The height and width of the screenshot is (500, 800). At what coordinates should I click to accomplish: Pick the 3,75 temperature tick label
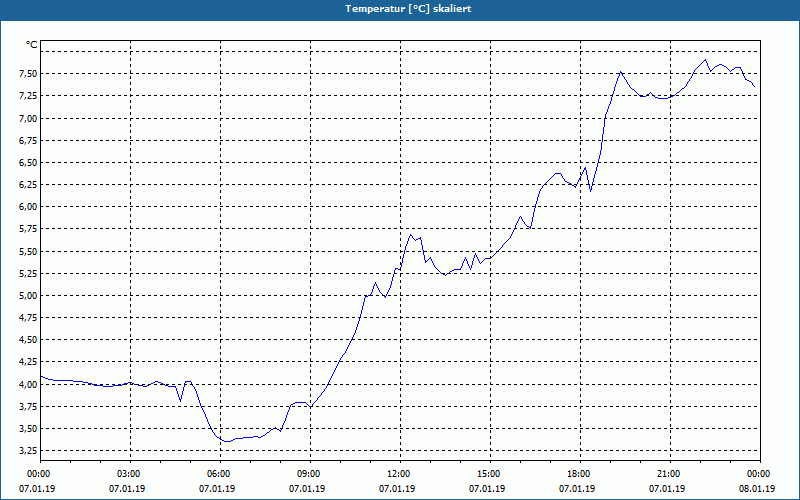point(28,407)
